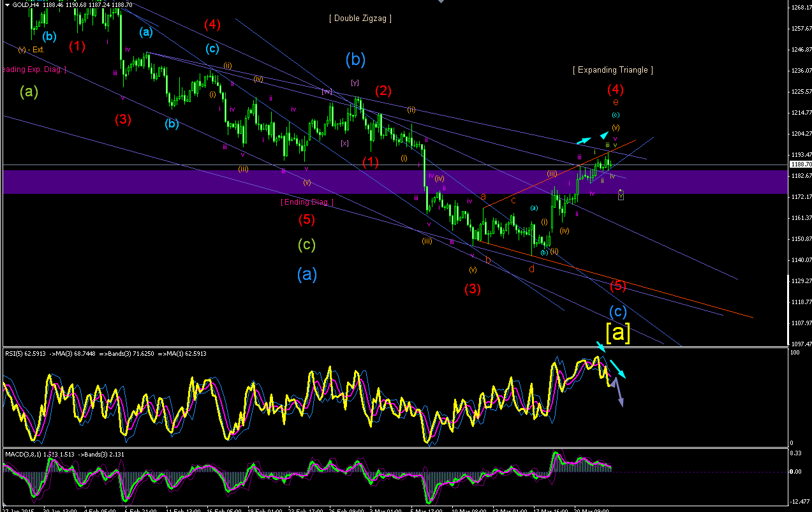Select the red letter a triangle label
The height and width of the screenshot is (512, 812).
[x=484, y=196]
